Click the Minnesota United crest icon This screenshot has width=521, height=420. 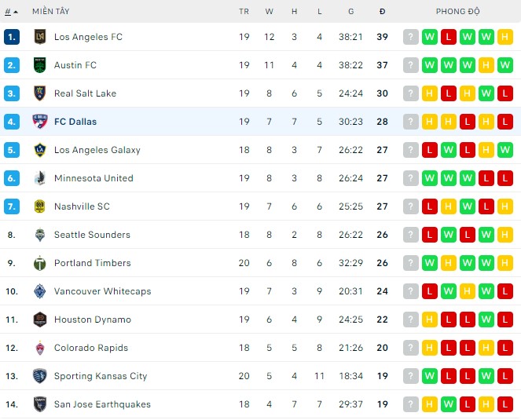(40, 178)
